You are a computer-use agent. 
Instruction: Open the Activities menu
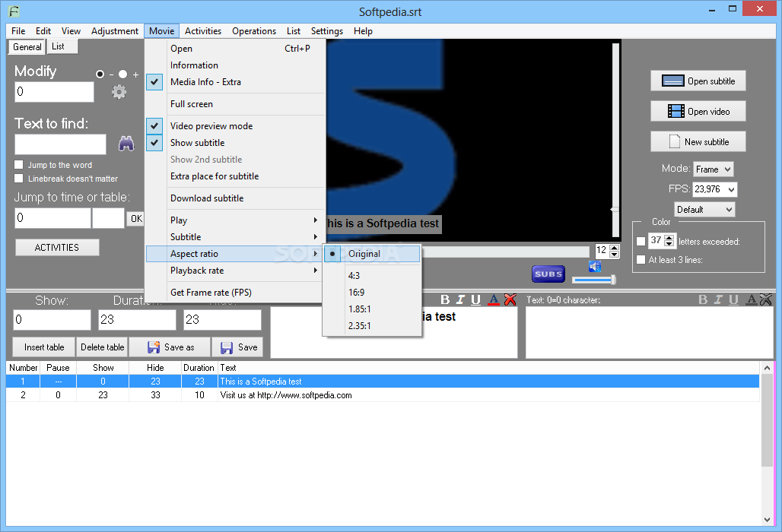(203, 31)
